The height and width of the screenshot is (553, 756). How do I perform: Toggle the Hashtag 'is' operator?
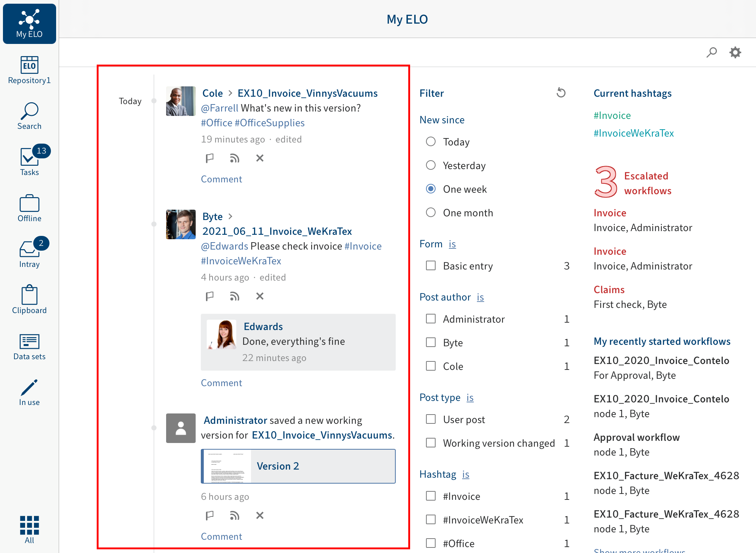466,474
